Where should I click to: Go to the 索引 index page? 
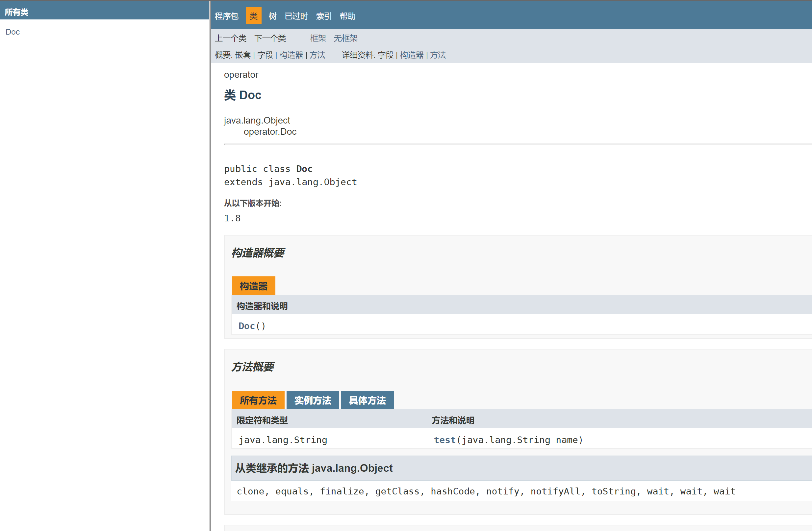pos(323,16)
